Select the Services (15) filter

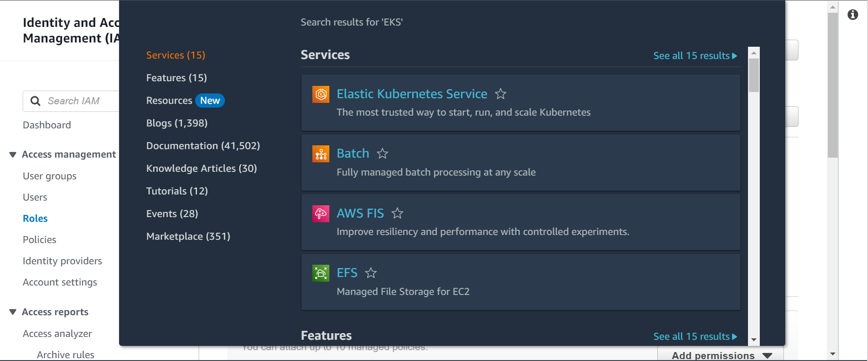176,55
